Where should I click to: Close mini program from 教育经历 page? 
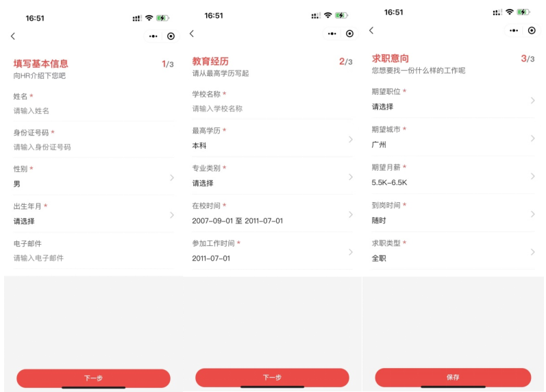pyautogui.click(x=349, y=34)
